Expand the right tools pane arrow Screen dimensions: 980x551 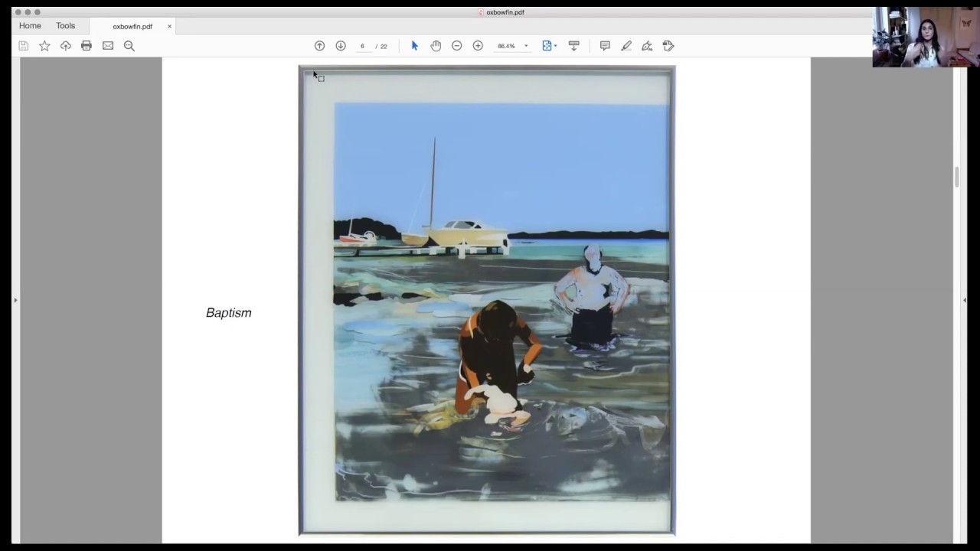(x=965, y=300)
